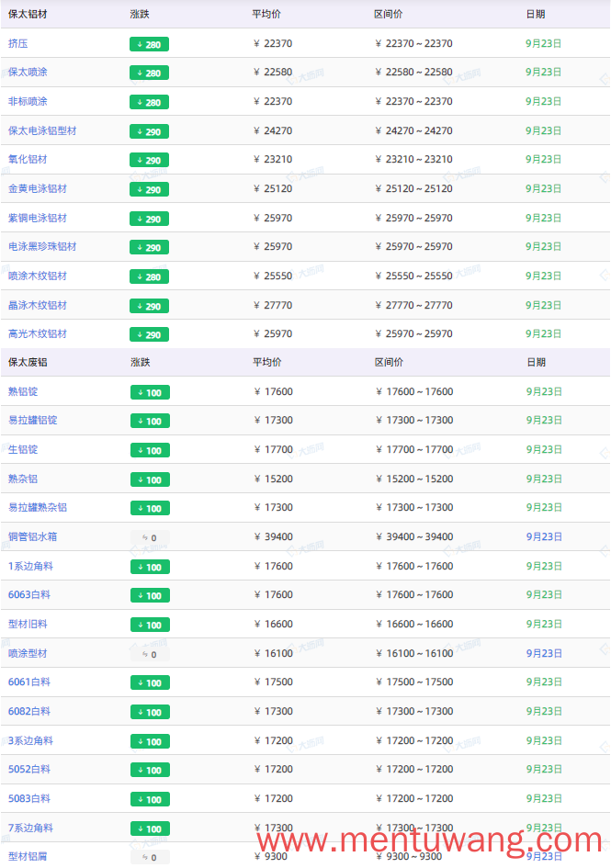The height and width of the screenshot is (868, 611).
Task: Click the 9月23日 date for 挤压
Action: [543, 43]
